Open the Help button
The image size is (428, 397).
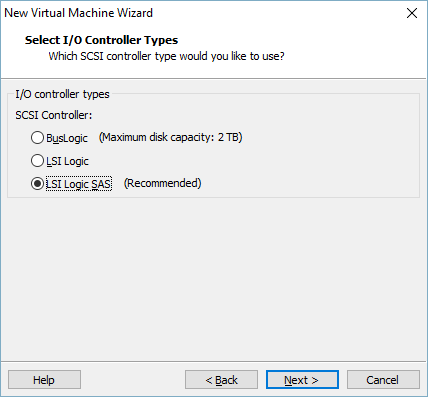[x=44, y=380]
